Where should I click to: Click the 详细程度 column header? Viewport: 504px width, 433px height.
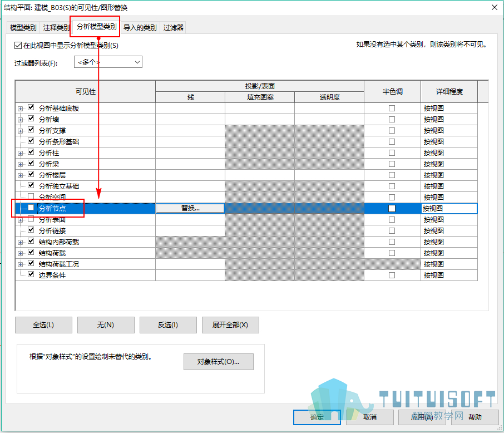tap(449, 92)
